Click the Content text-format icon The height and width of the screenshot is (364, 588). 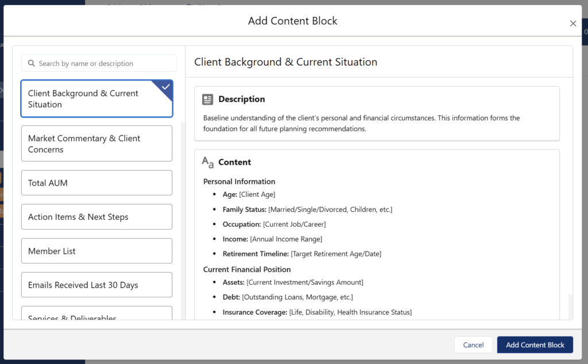point(208,162)
